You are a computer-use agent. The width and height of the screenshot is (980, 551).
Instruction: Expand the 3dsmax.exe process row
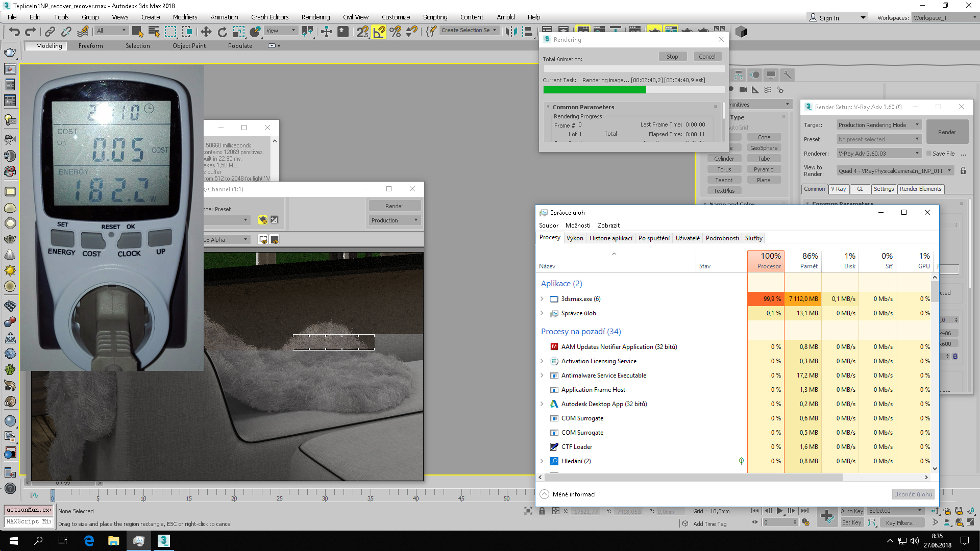point(542,299)
